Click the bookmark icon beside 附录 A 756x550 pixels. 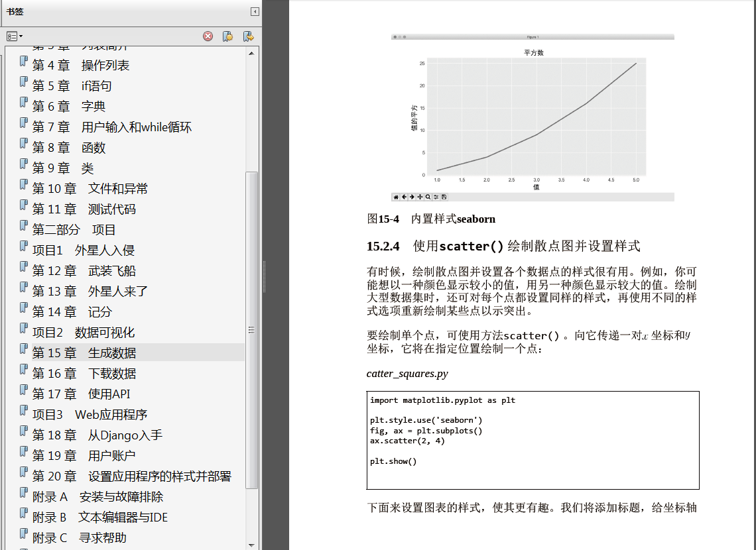pos(23,493)
